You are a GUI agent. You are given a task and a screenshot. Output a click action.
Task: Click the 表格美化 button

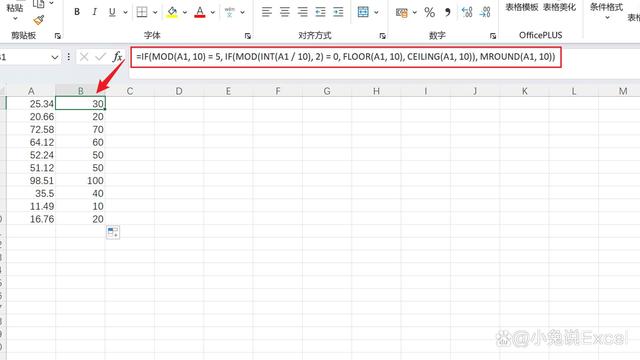[559, 7]
